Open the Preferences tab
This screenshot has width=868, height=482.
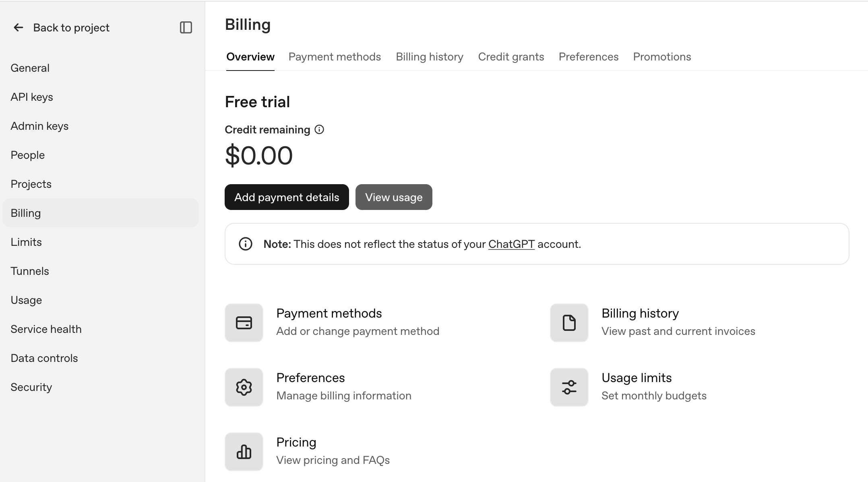pyautogui.click(x=589, y=57)
